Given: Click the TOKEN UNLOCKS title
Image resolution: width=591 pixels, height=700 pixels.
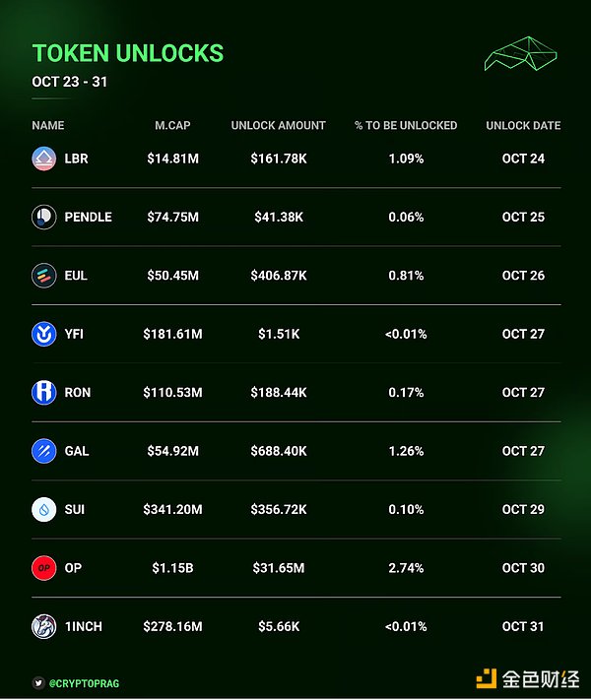Looking at the screenshot, I should point(128,54).
